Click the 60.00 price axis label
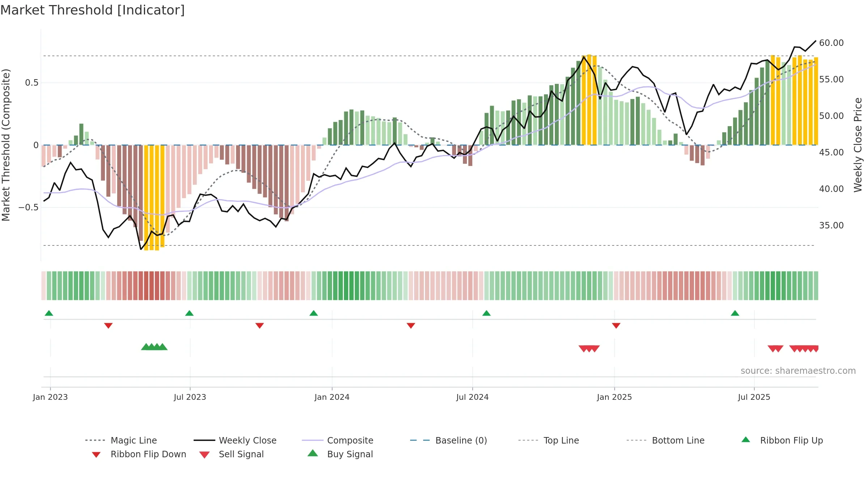The height and width of the screenshot is (488, 868). click(x=831, y=43)
